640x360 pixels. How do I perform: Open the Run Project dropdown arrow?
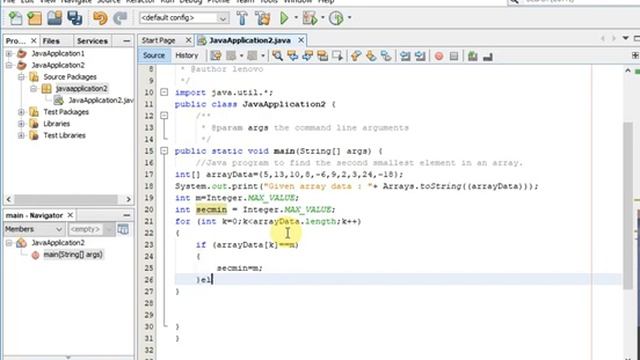tap(296, 18)
